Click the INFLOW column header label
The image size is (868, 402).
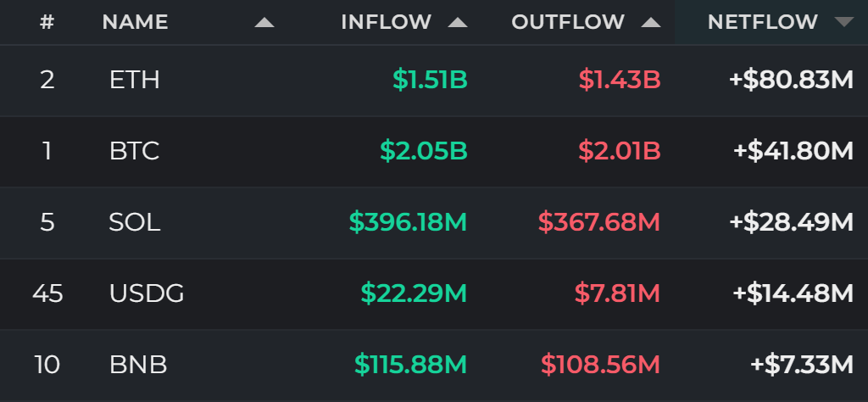[x=386, y=22]
